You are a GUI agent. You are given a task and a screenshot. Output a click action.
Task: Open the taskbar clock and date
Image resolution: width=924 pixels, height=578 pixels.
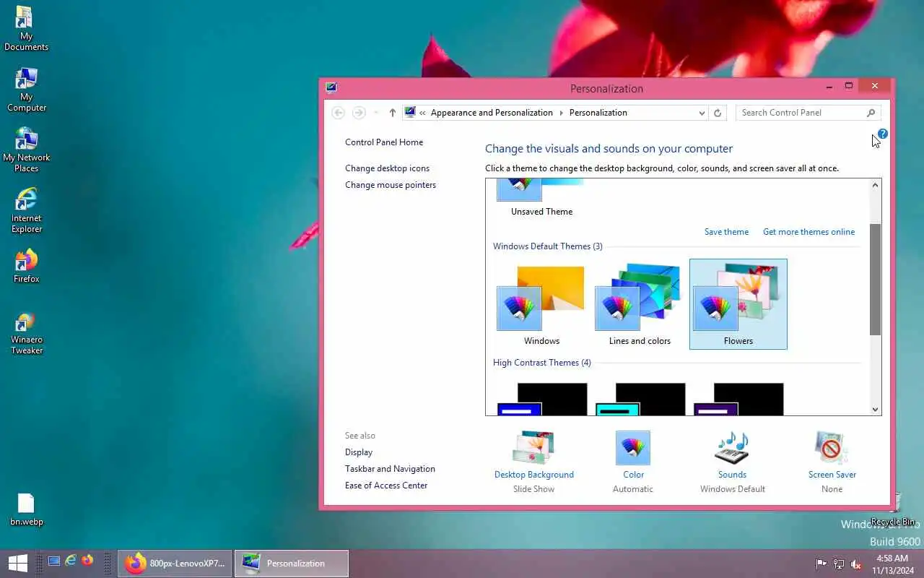point(892,564)
